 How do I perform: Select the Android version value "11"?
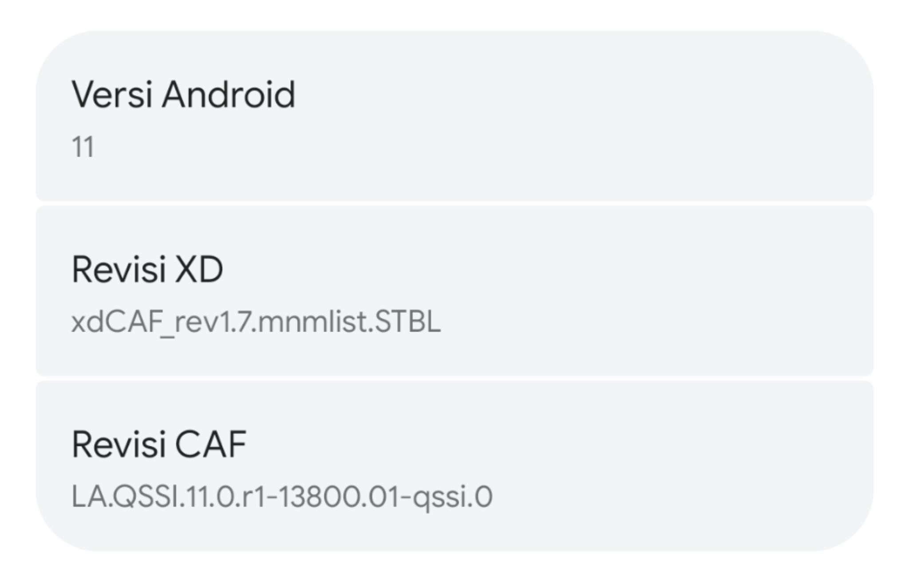[x=83, y=147]
